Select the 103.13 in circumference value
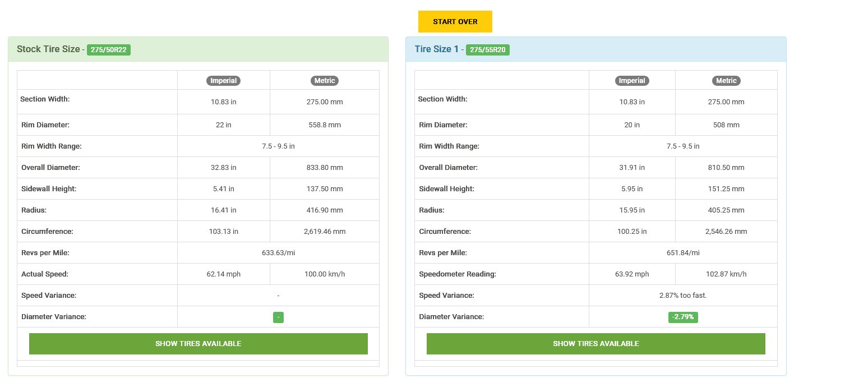868x387 pixels. [224, 232]
